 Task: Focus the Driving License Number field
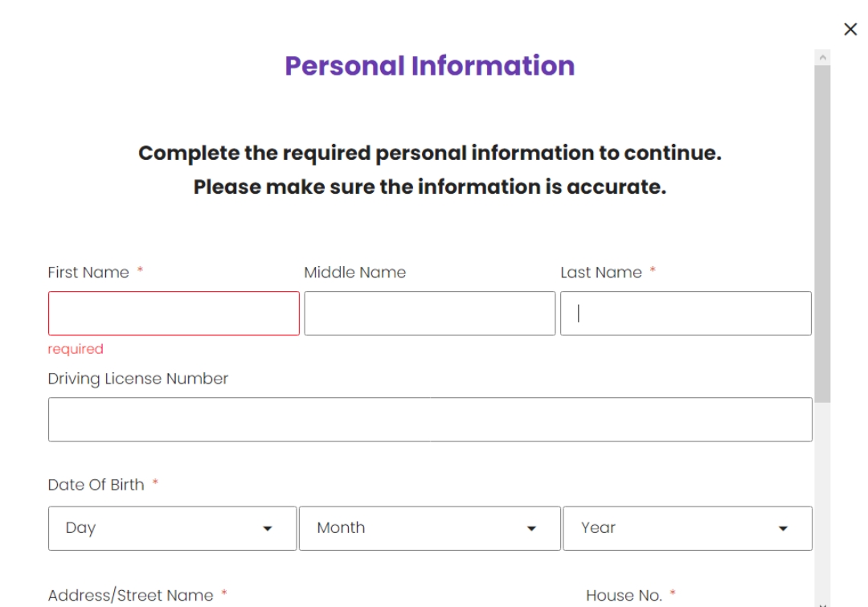pos(430,420)
